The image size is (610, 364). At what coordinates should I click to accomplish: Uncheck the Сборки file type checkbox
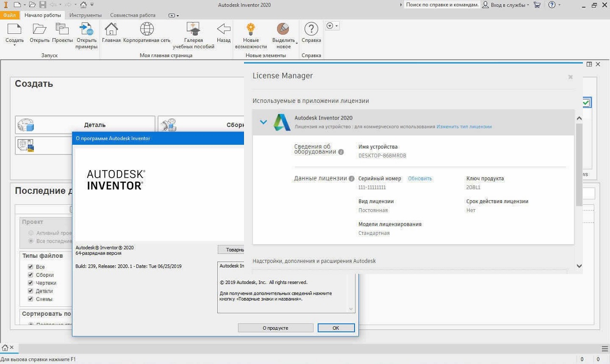30,275
